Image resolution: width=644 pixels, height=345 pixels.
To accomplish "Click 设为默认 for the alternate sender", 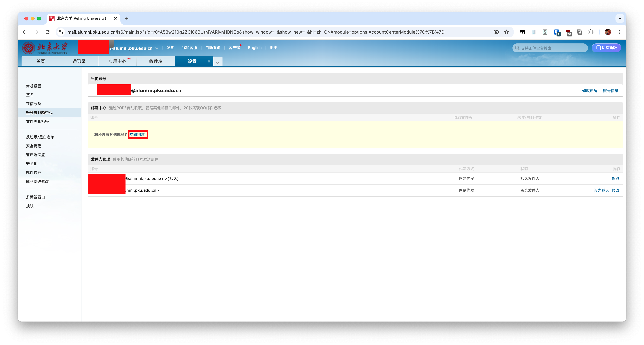I will (x=601, y=190).
